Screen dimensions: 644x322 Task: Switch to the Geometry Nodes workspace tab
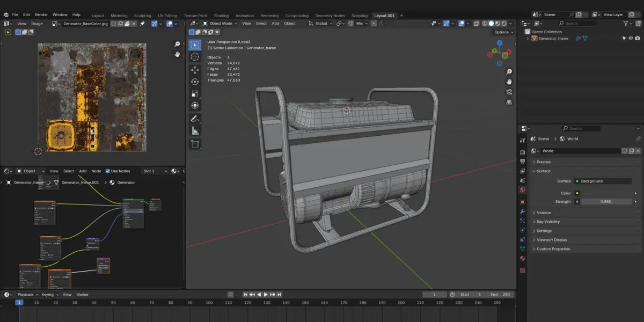pyautogui.click(x=330, y=16)
